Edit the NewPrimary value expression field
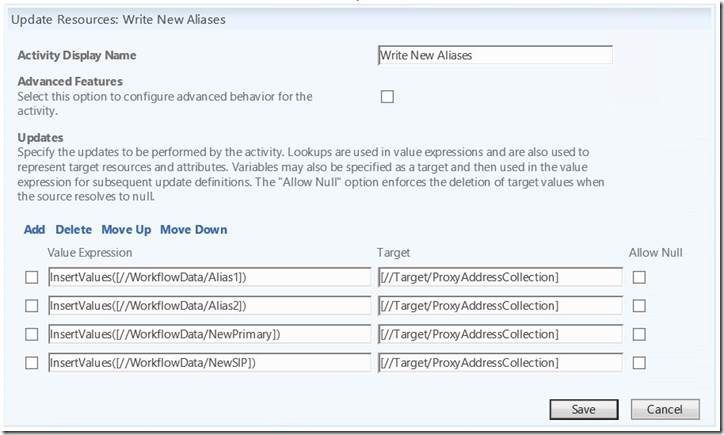 point(209,334)
